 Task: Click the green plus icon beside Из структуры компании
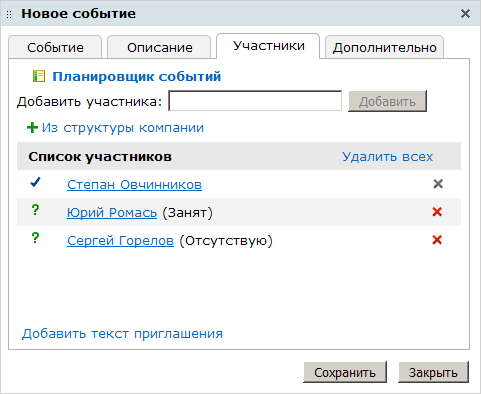point(32,128)
